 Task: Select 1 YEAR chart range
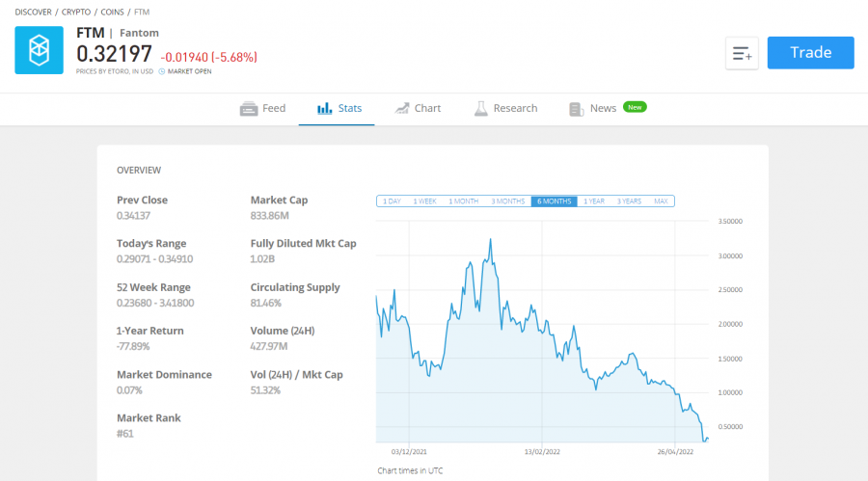[594, 200]
